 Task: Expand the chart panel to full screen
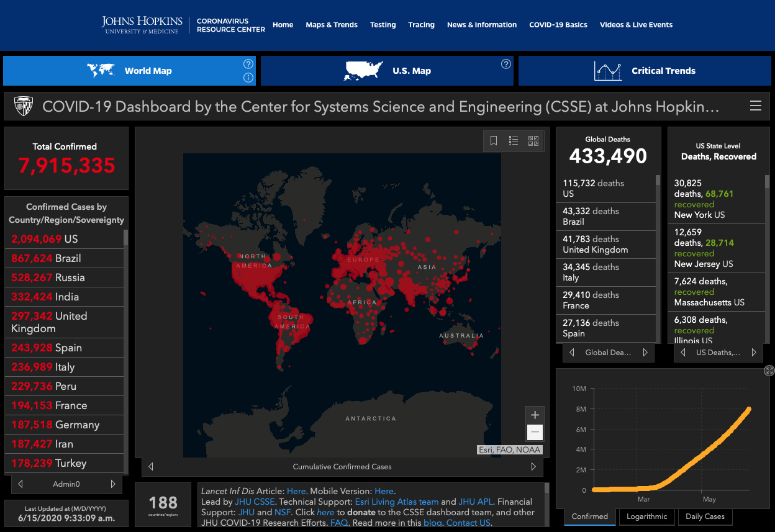[x=769, y=371]
